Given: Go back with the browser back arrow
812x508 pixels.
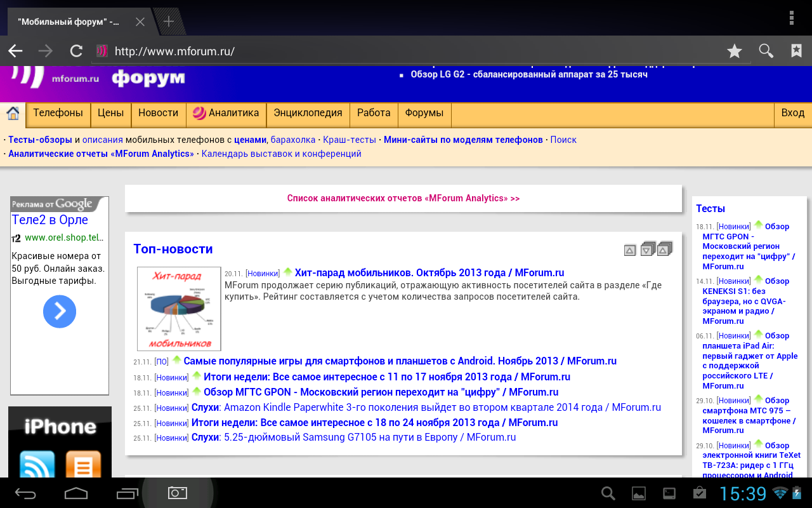Looking at the screenshot, I should tap(15, 51).
